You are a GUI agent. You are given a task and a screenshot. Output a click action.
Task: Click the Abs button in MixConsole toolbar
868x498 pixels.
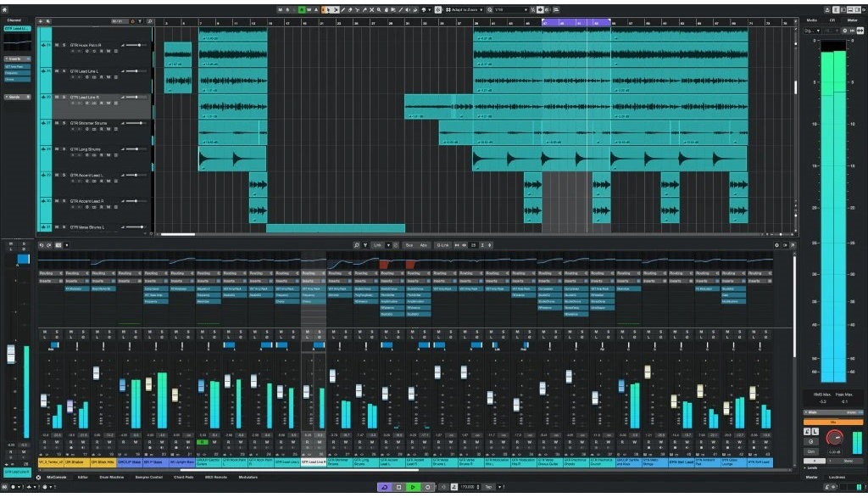[x=424, y=245]
